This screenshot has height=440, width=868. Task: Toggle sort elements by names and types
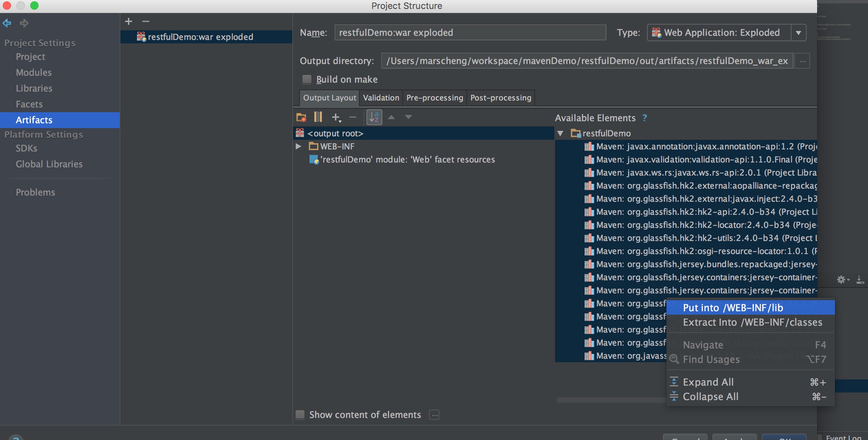tap(374, 117)
